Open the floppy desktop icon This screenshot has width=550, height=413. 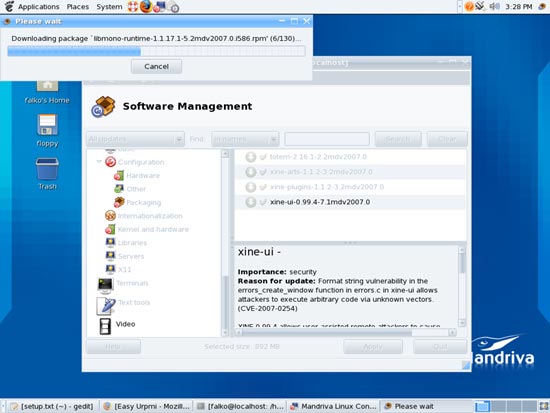[47, 125]
